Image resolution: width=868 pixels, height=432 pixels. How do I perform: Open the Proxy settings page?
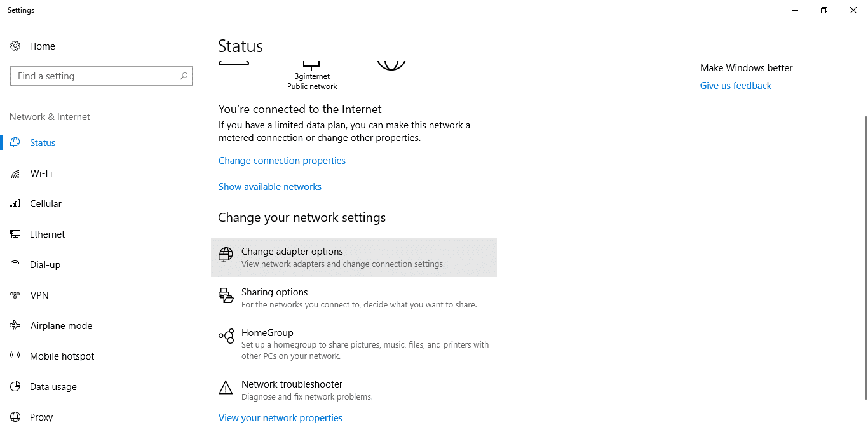point(41,417)
